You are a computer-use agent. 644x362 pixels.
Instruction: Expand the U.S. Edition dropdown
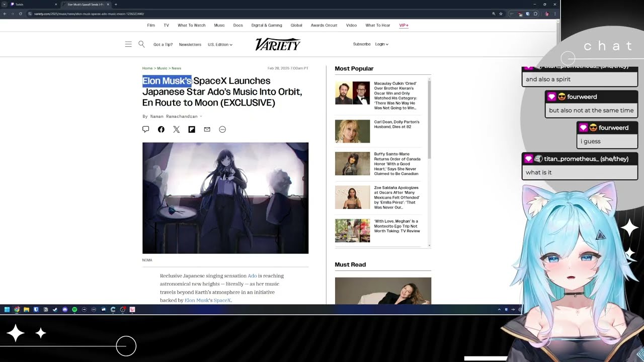point(220,45)
